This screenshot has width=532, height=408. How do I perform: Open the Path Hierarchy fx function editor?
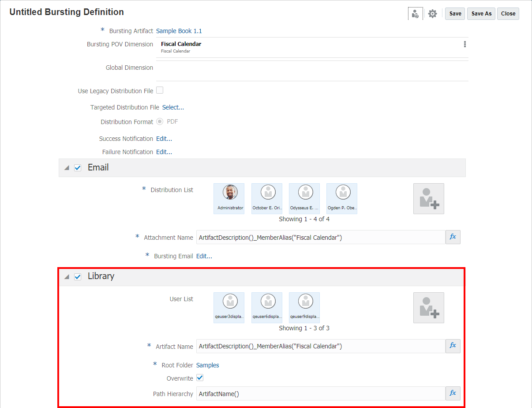(453, 393)
